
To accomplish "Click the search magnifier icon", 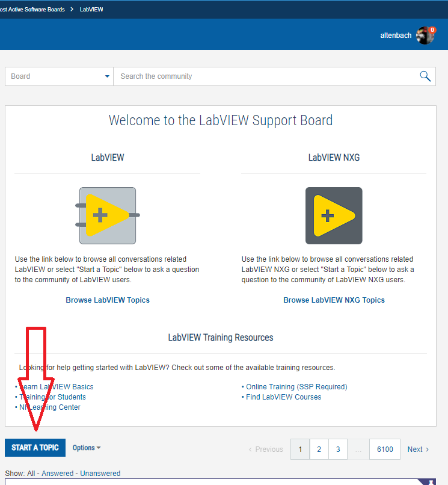I will [425, 76].
